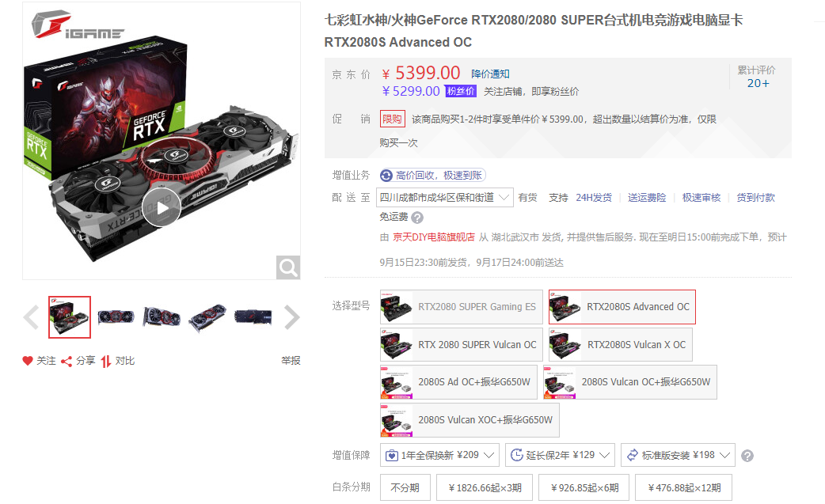Select RTX2080 SUPER Gaming ES model
The height and width of the screenshot is (504, 825).
pos(462,307)
